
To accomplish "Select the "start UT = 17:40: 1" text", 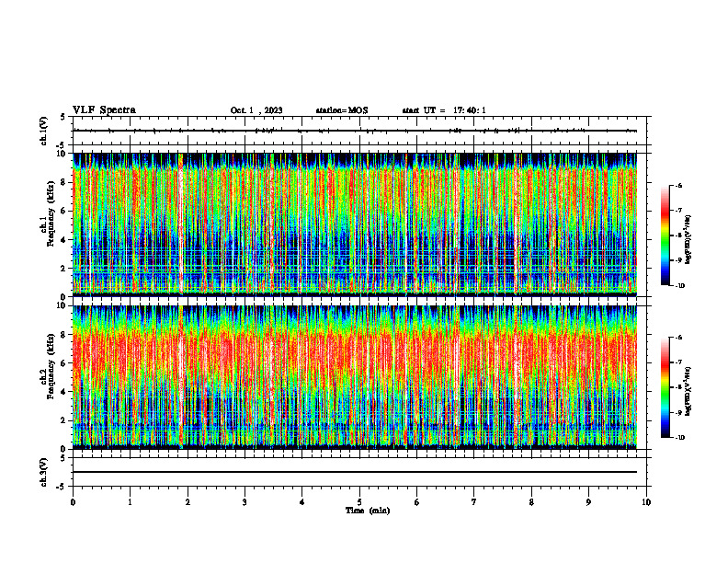I will (444, 110).
